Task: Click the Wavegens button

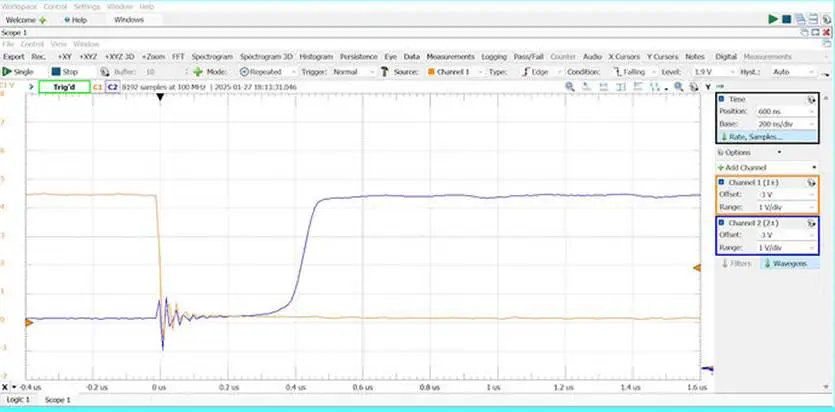Action: [x=789, y=263]
